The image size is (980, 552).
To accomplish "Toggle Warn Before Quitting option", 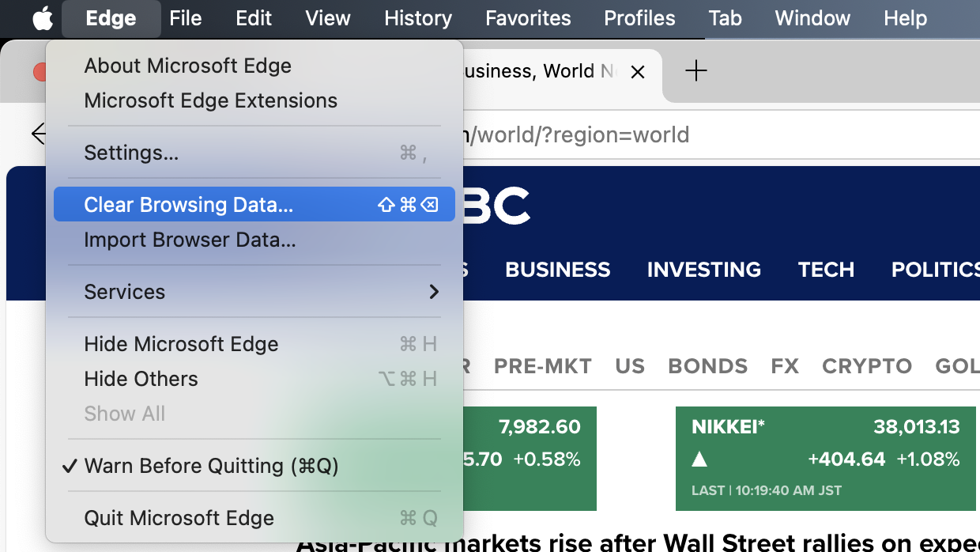I will (211, 466).
